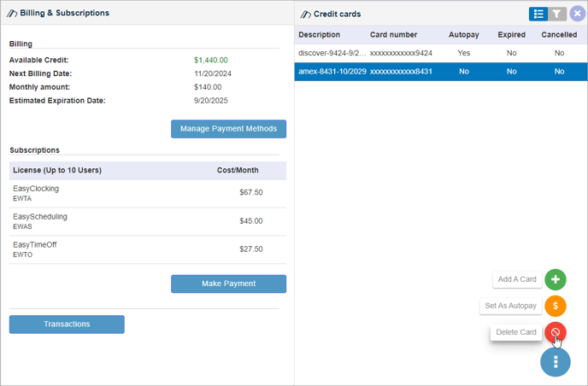Click the Subscriptions section heading

34,150
